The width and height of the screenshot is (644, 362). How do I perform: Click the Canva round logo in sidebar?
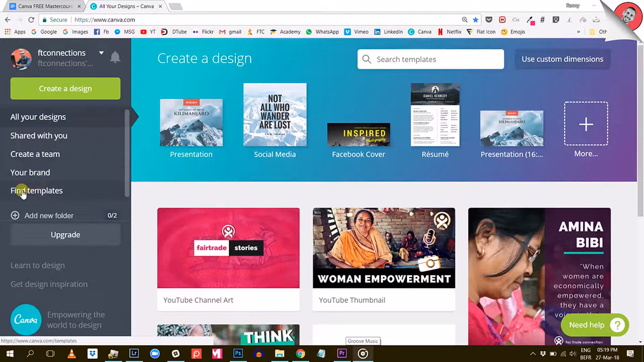tap(26, 319)
